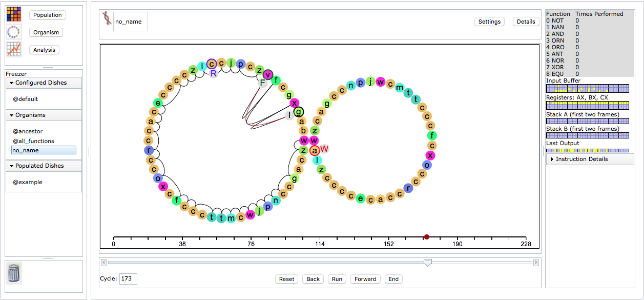The width and height of the screenshot is (644, 300).
Task: Click the Last Output bit display
Action: point(587,150)
